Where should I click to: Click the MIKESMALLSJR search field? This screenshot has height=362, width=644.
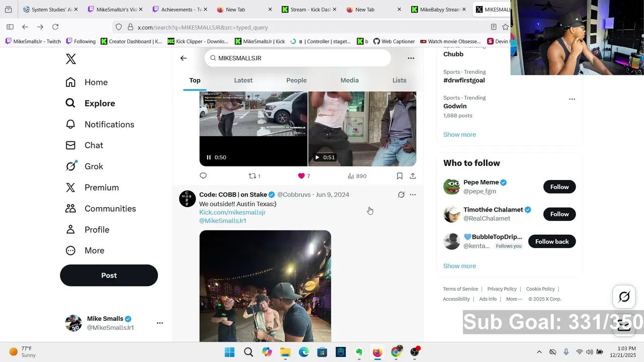click(x=298, y=58)
